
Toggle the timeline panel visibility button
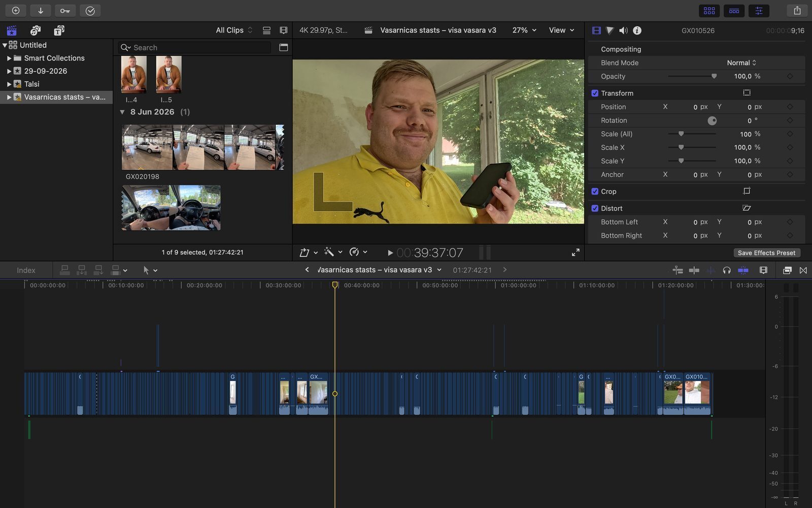734,11
